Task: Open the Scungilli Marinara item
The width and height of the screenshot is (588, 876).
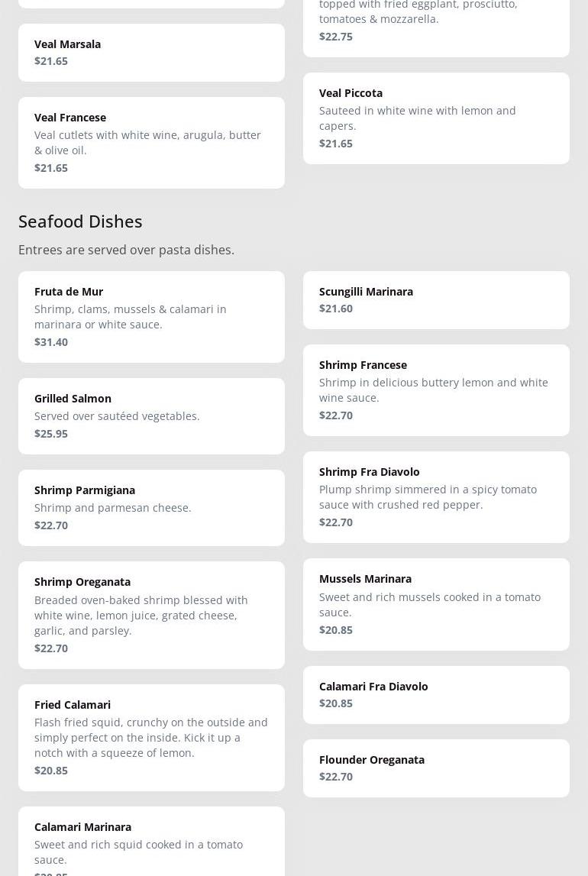Action: pos(436,299)
